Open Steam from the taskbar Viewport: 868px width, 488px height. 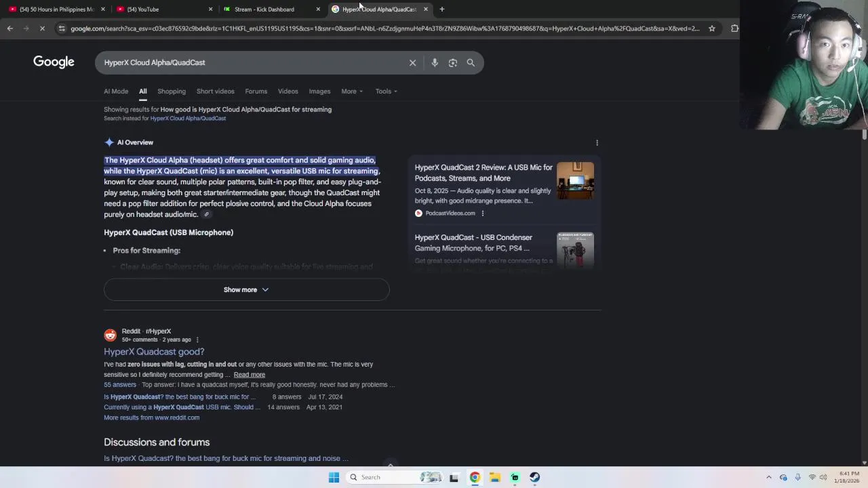point(535,477)
